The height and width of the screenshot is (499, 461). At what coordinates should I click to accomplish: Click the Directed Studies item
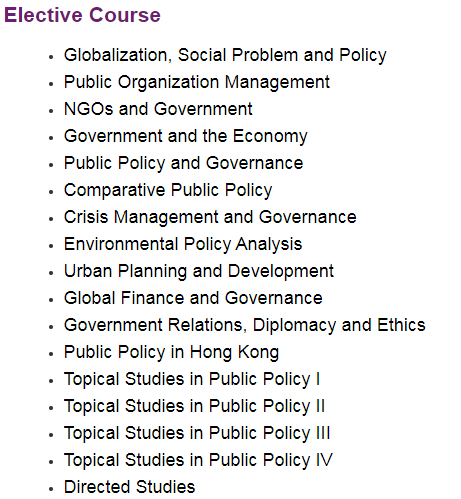(129, 487)
